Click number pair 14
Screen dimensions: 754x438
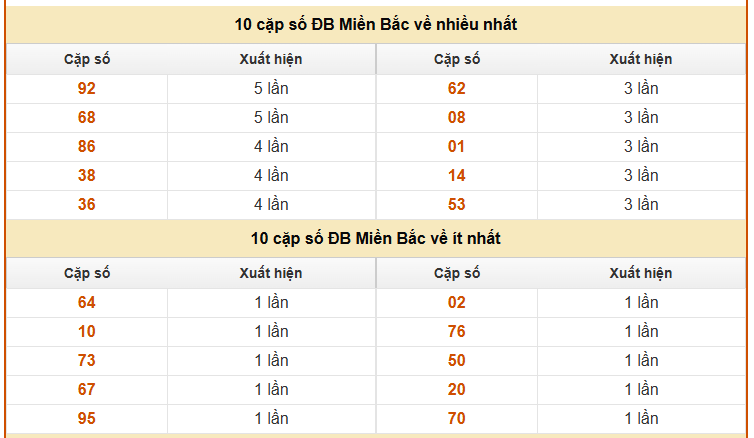pyautogui.click(x=457, y=175)
